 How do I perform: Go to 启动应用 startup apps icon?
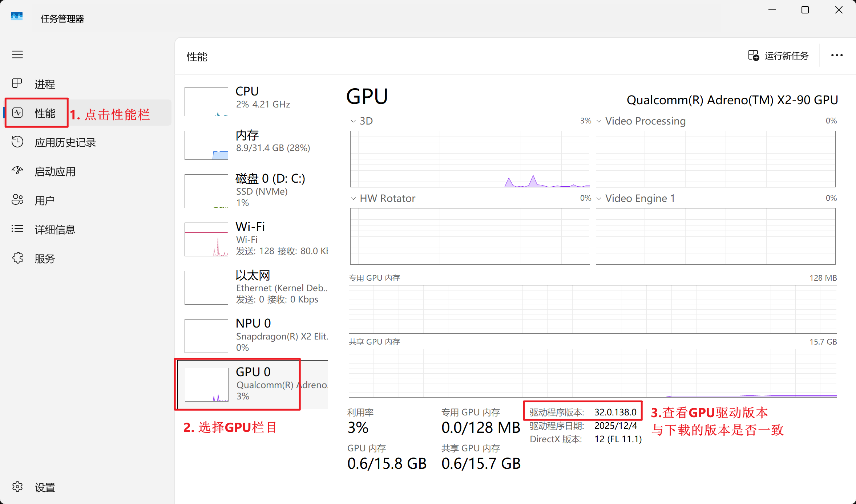point(17,171)
